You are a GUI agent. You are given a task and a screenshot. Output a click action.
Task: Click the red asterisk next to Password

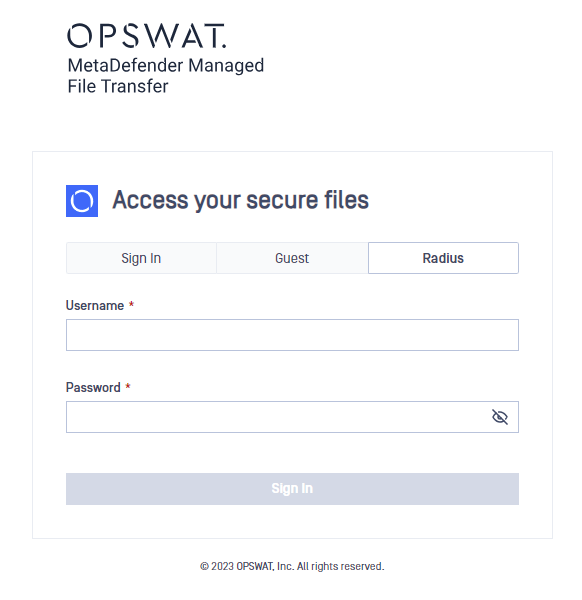click(128, 386)
